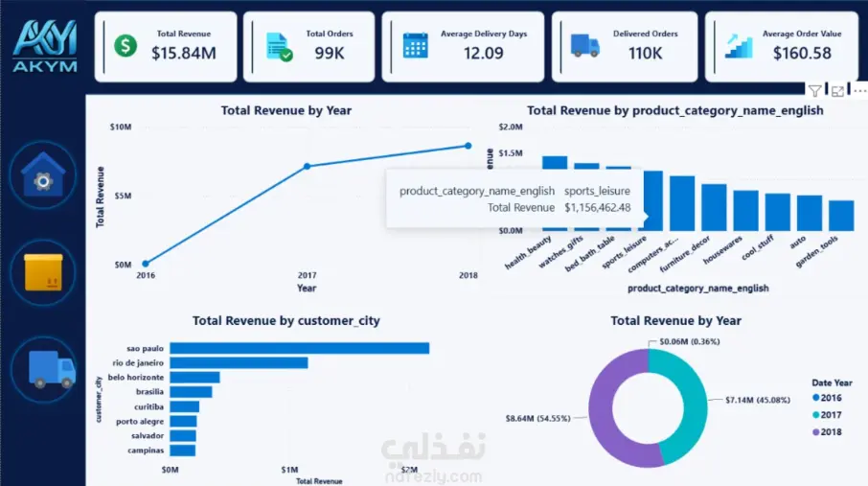
Task: Open more options ellipsis for visual
Action: 859,91
